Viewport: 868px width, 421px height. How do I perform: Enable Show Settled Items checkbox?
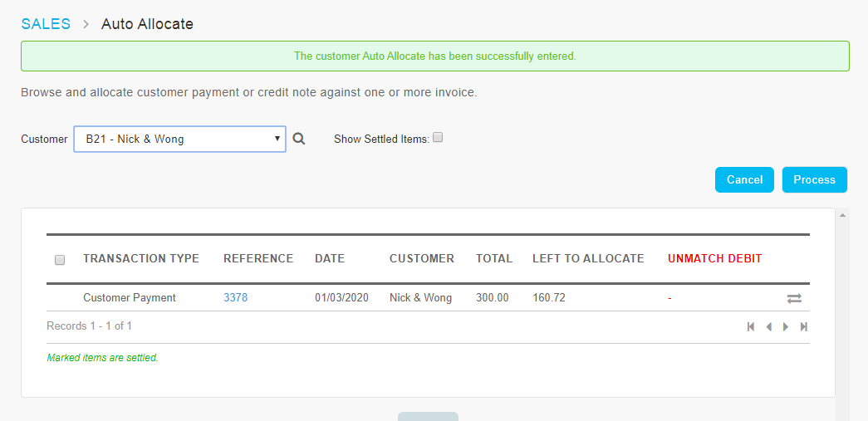[438, 137]
